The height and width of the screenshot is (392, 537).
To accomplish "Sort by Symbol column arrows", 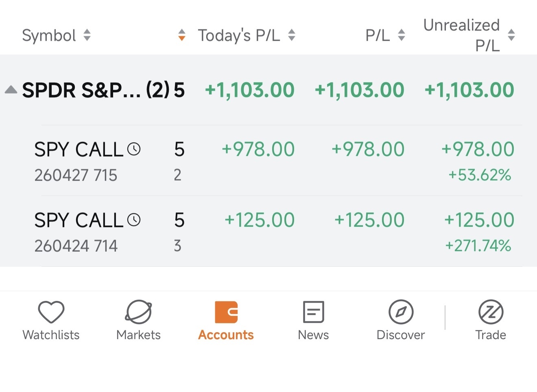I will 87,35.
